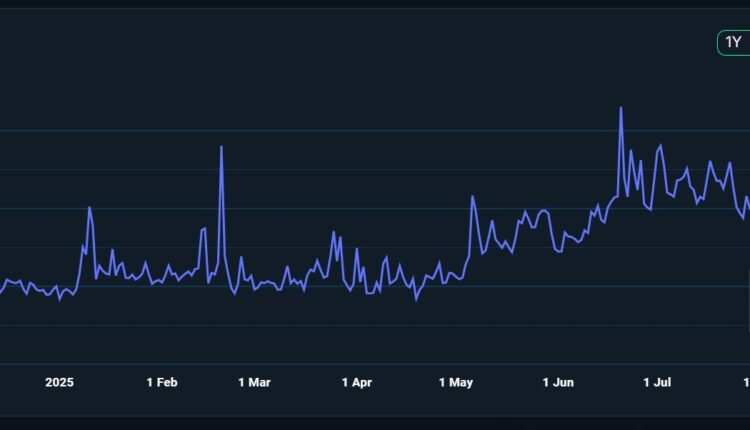Click the tallest peak just after 1 Jul
The image size is (750, 430).
point(660,146)
